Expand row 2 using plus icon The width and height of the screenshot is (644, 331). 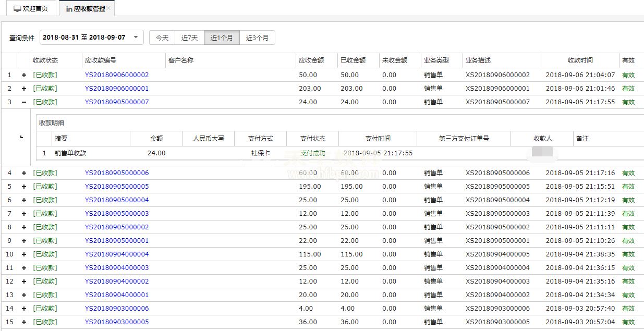coord(24,89)
